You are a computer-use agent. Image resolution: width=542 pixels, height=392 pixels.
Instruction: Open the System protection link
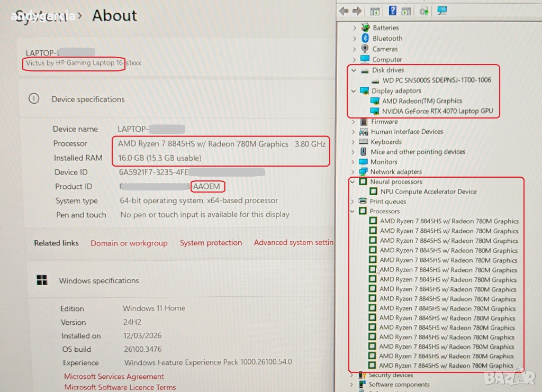click(211, 243)
